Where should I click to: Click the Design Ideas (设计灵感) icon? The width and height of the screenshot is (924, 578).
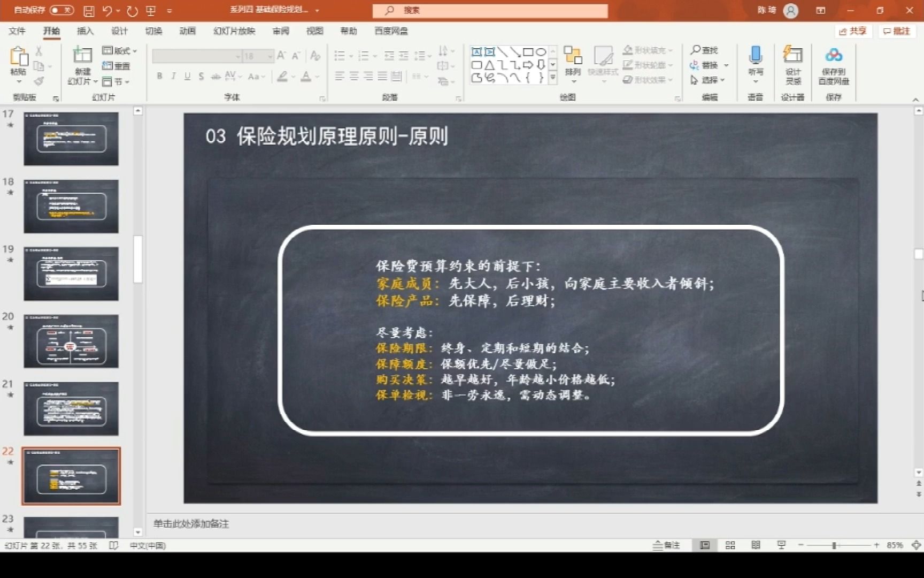(x=793, y=56)
